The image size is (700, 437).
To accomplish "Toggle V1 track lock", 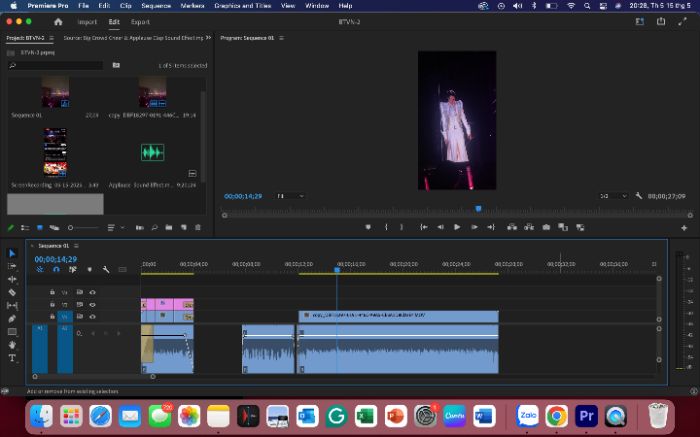I will tap(52, 316).
